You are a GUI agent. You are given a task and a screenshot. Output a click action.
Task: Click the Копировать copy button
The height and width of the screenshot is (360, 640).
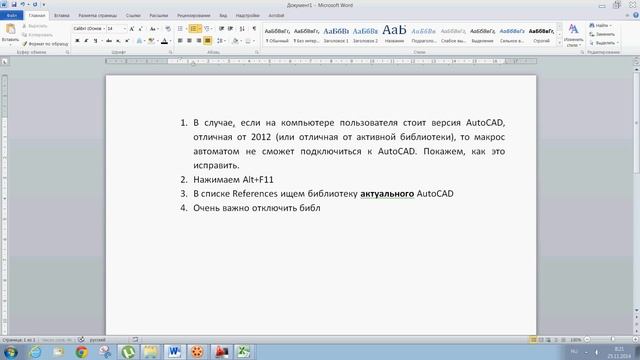click(37, 35)
